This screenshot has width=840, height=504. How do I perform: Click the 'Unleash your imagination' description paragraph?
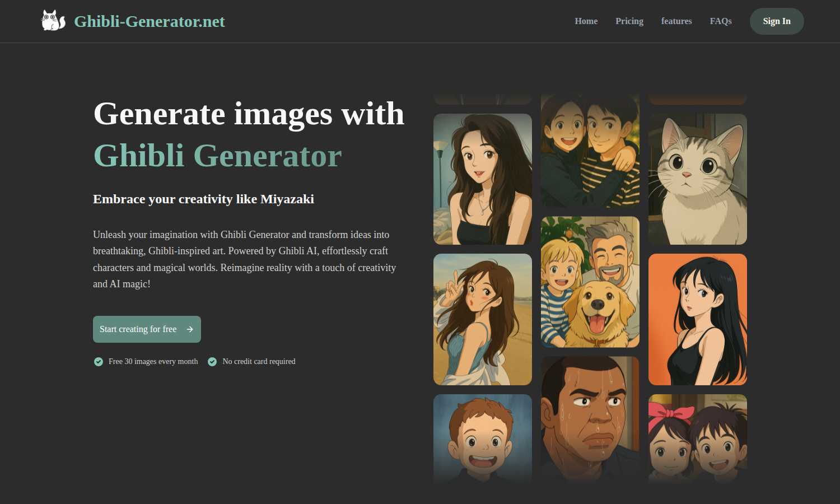pyautogui.click(x=245, y=259)
